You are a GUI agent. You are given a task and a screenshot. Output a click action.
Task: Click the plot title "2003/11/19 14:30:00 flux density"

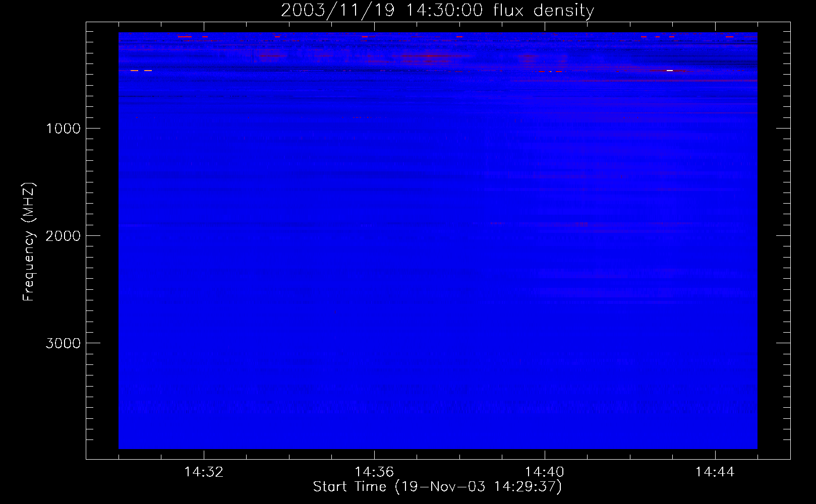[x=437, y=11]
